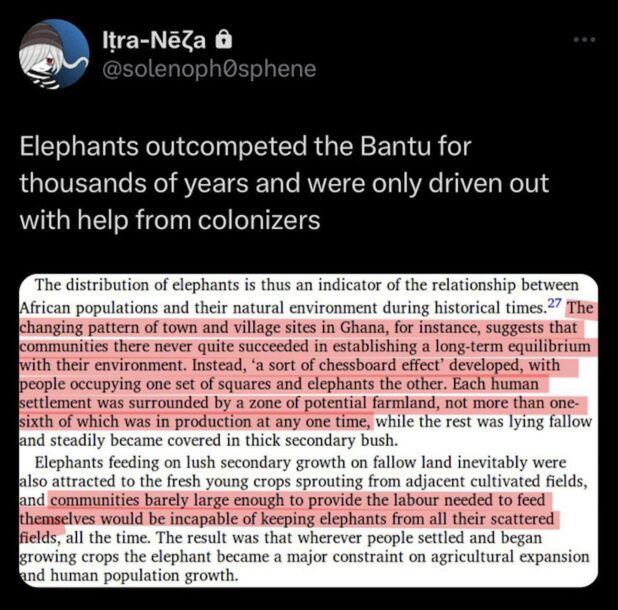Open the three-dot more options menu
This screenshot has height=610, width=618.
click(x=584, y=40)
